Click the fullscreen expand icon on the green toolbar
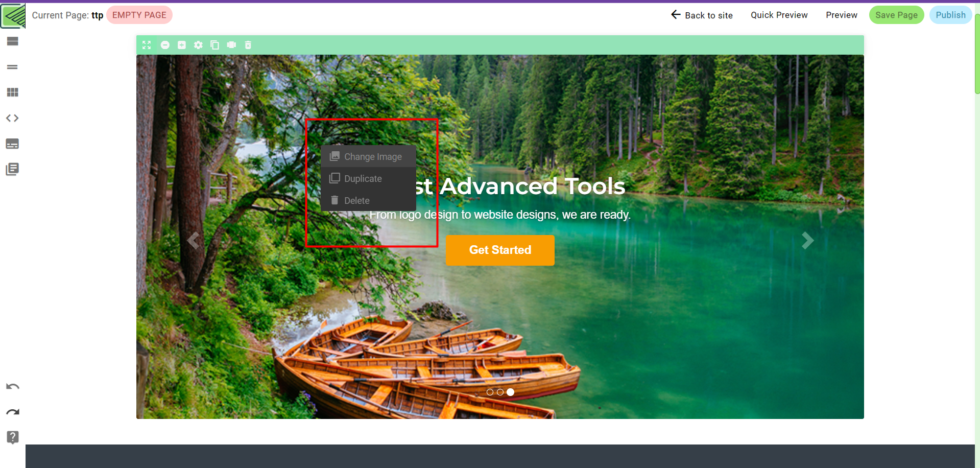This screenshot has width=980, height=468. pos(146,45)
